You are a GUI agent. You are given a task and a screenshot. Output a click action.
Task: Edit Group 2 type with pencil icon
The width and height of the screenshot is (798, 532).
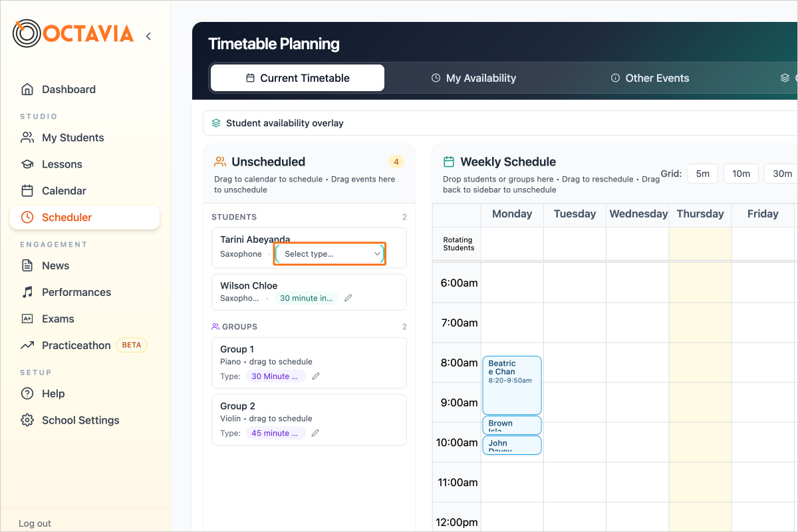pos(315,433)
